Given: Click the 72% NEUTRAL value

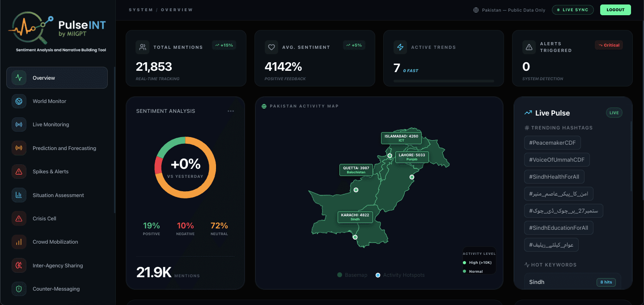Looking at the screenshot, I should pyautogui.click(x=219, y=226).
